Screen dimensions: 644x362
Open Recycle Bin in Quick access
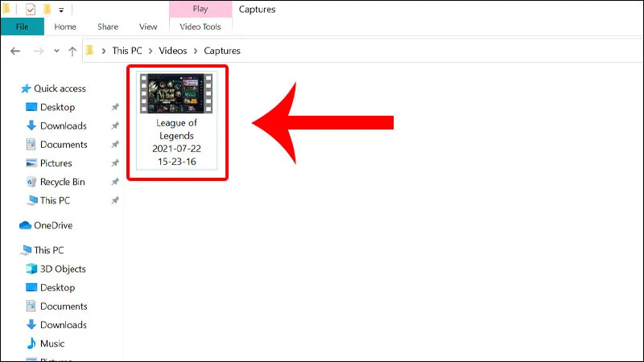63,182
